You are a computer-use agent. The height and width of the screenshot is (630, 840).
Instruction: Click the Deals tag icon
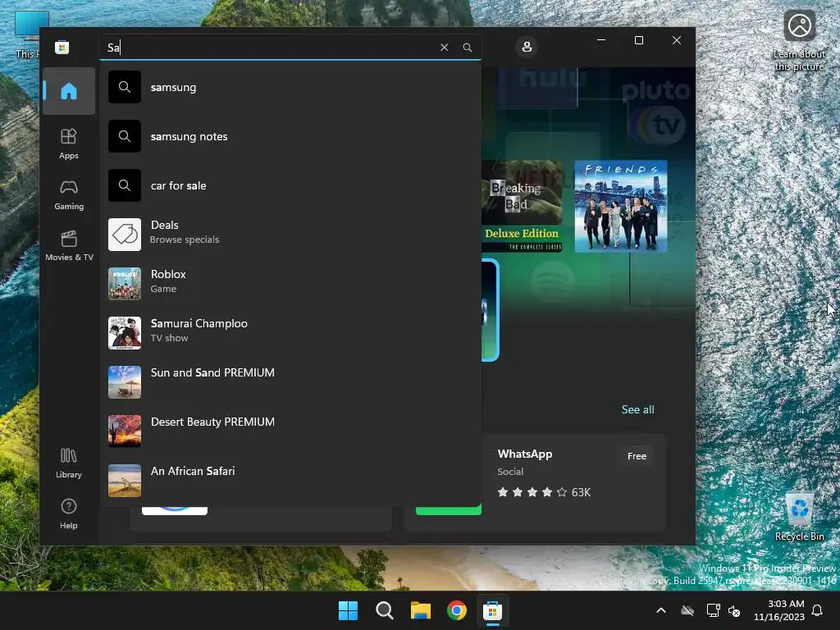click(x=125, y=234)
